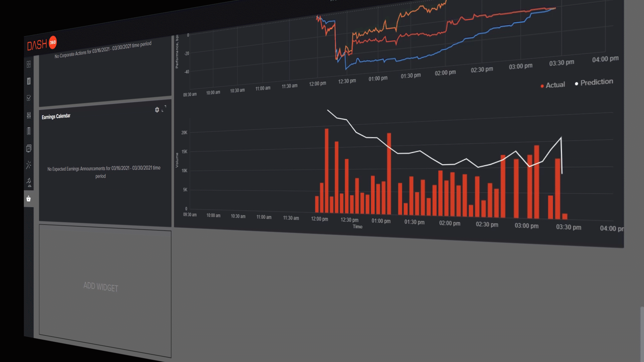Select the magic wand sidebar icon
This screenshot has height=362, width=644.
29,165
